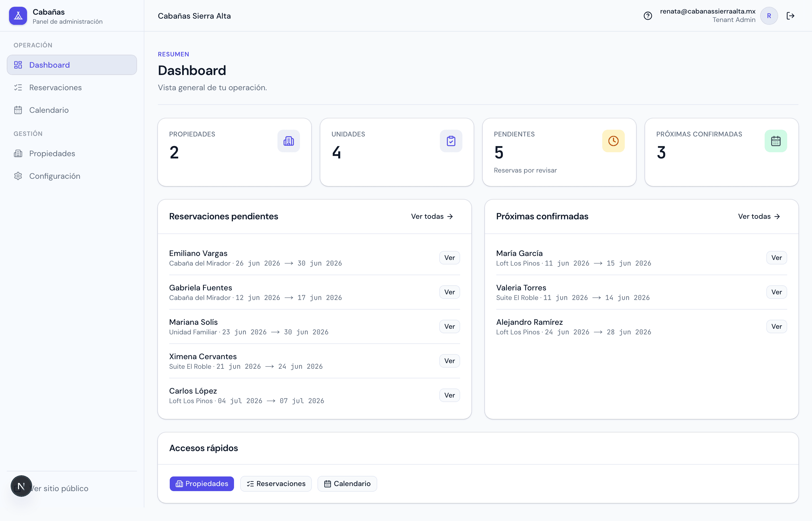
Task: View Carlos López reservation
Action: tap(449, 396)
